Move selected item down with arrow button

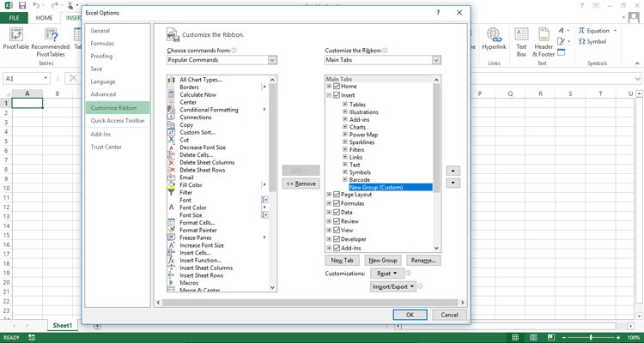[x=453, y=183]
